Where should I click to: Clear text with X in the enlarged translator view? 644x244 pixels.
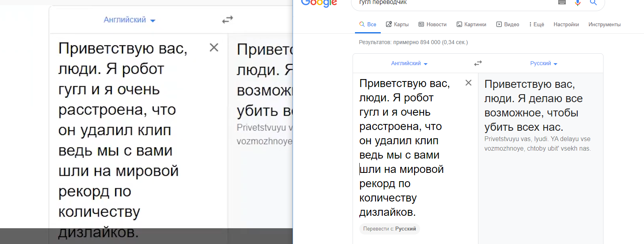coord(214,48)
